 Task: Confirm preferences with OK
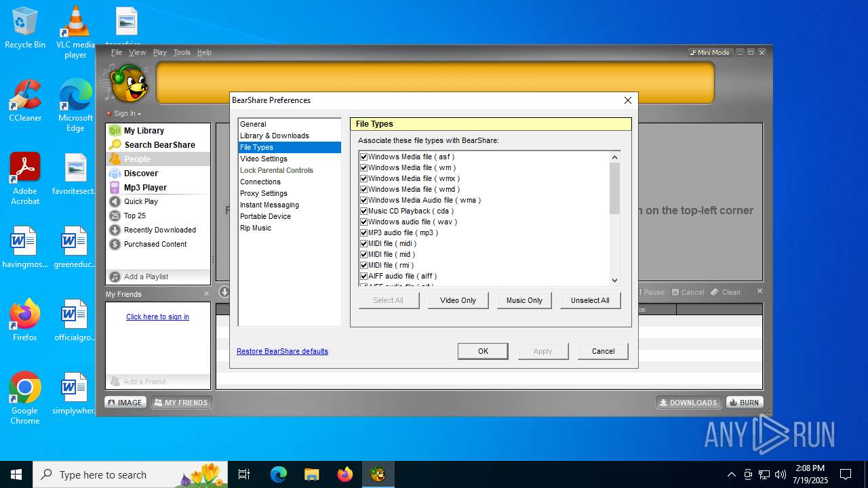(483, 351)
